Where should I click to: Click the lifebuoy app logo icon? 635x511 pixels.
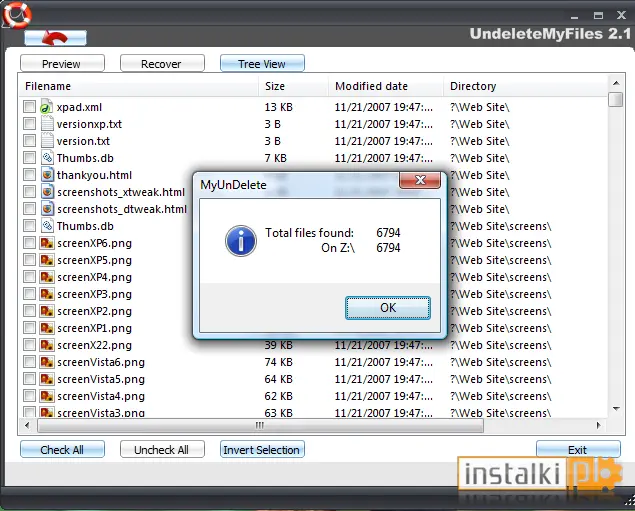pos(16,15)
